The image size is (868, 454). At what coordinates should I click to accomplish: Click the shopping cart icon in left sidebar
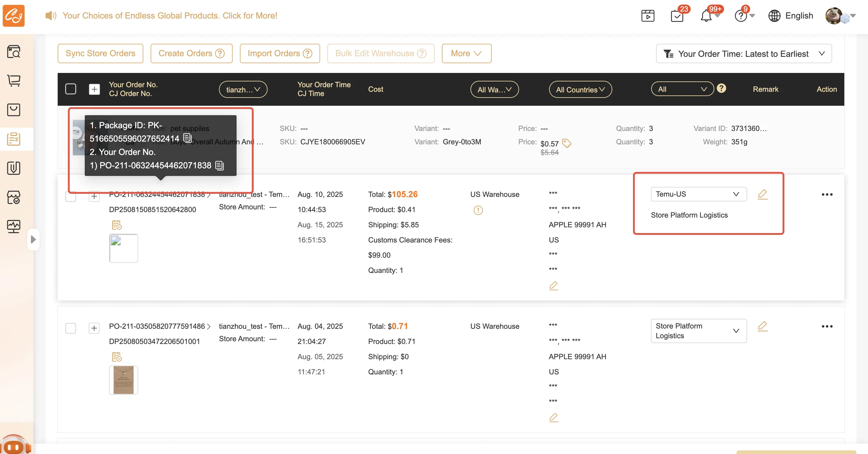pos(14,81)
